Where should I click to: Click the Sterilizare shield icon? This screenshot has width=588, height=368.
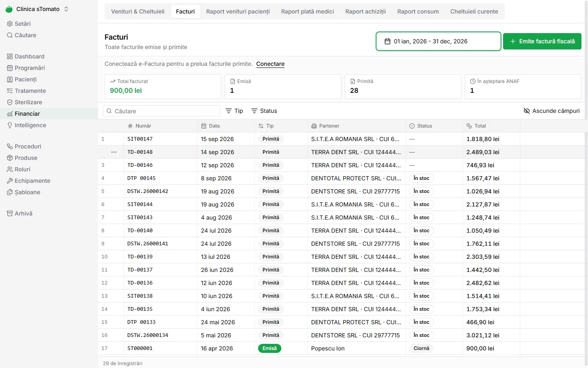(x=10, y=102)
